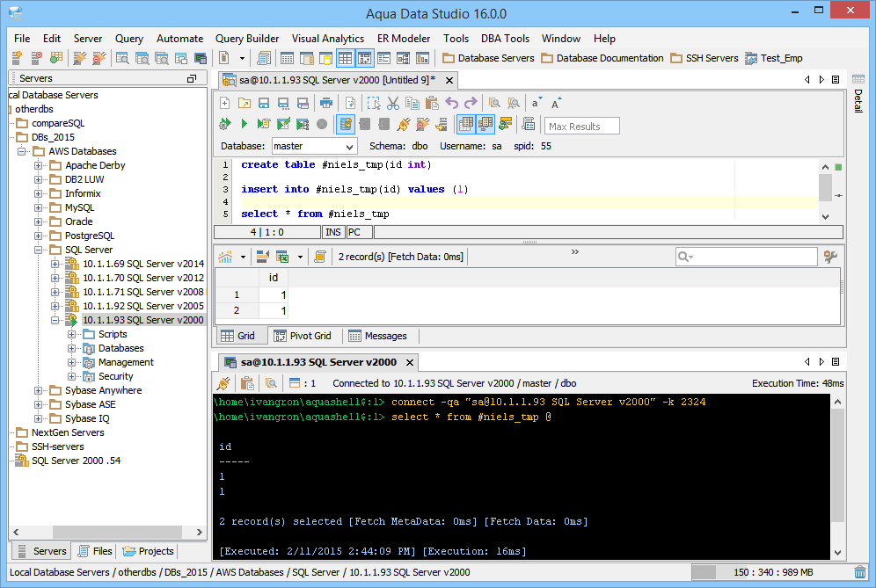The image size is (876, 588).
Task: Toggle the highlighted grid results view button
Action: pos(465,124)
